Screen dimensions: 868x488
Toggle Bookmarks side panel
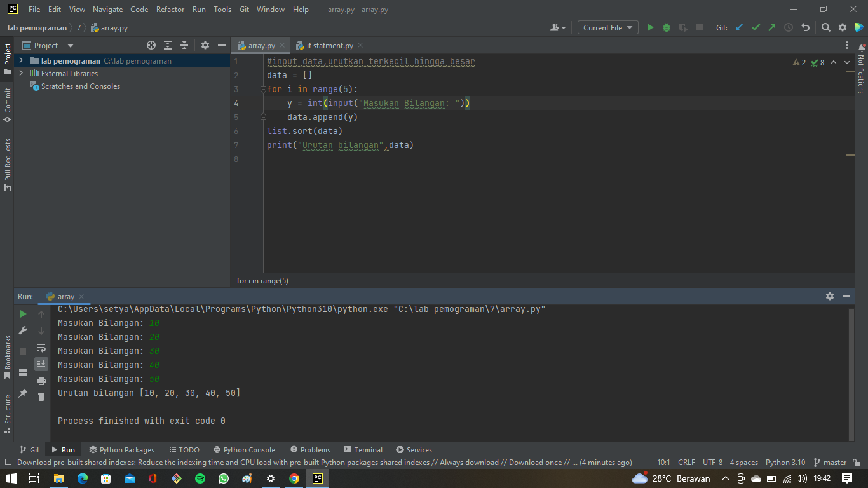coord(8,358)
